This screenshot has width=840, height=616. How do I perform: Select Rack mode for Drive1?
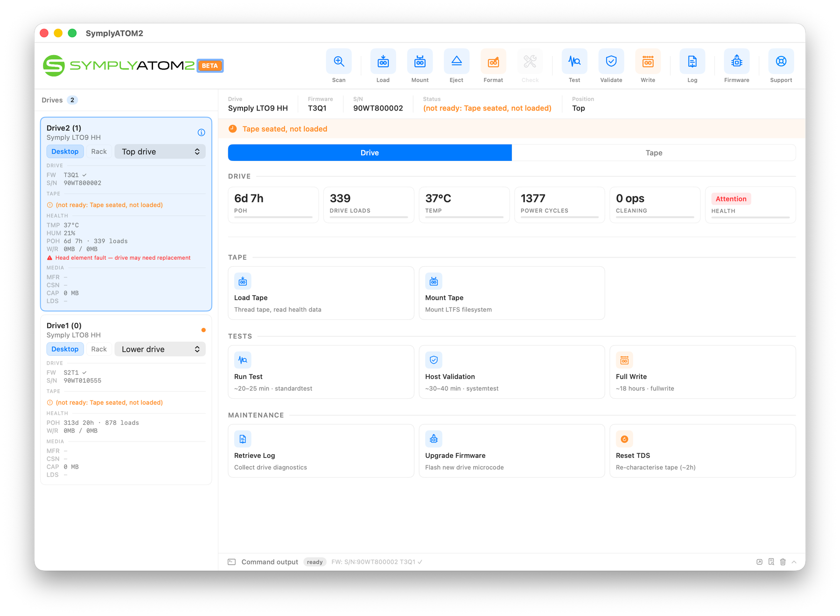tap(99, 349)
